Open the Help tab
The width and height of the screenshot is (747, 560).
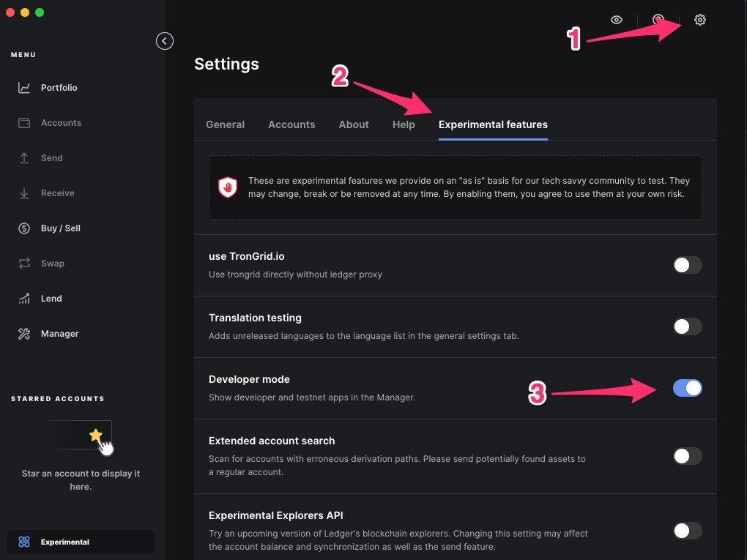tap(404, 124)
